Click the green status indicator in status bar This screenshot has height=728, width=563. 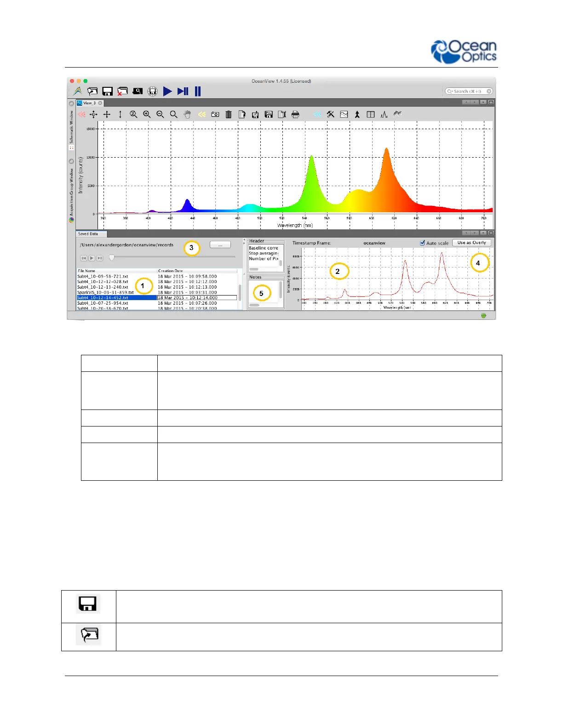pos(483,316)
